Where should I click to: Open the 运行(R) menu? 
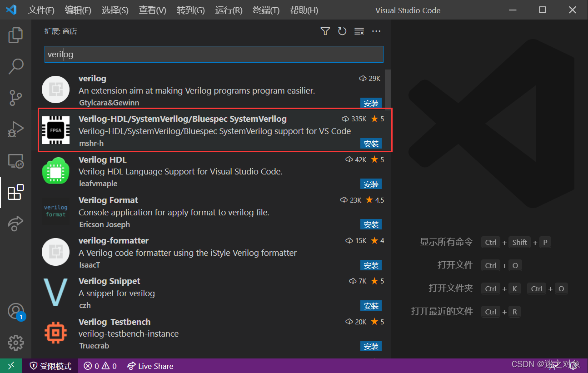point(229,10)
